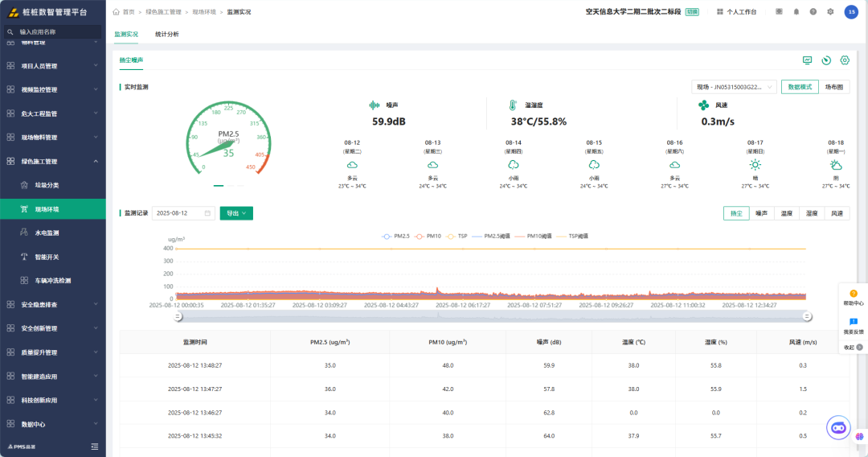Click the 噪声 sound wave icon

coord(375,105)
